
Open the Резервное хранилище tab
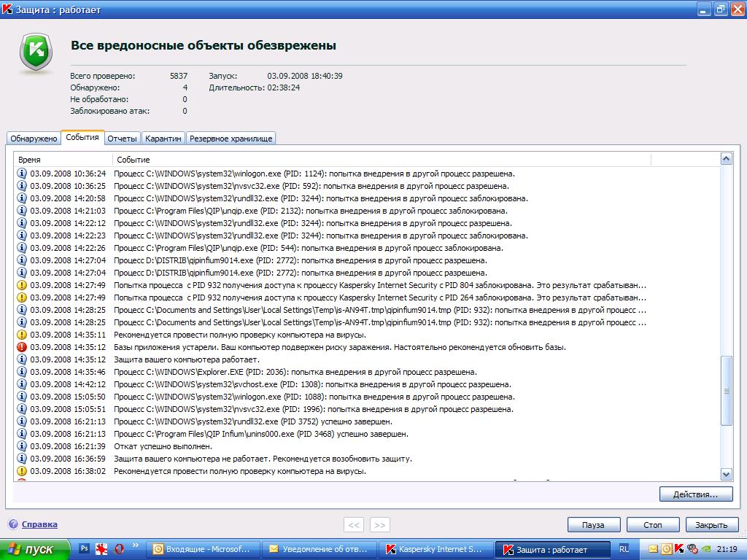click(x=231, y=139)
